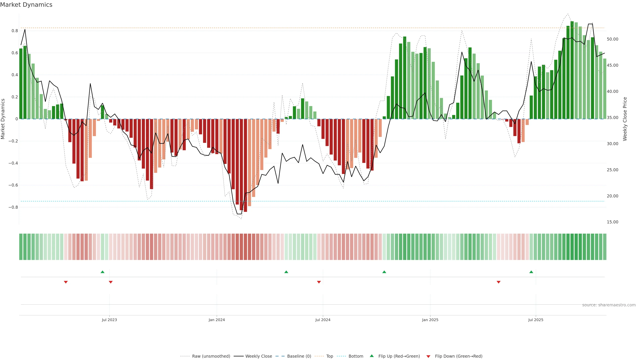The height and width of the screenshot is (362, 644).
Task: Toggle the Bottom threshold legend entry
Action: (356, 356)
